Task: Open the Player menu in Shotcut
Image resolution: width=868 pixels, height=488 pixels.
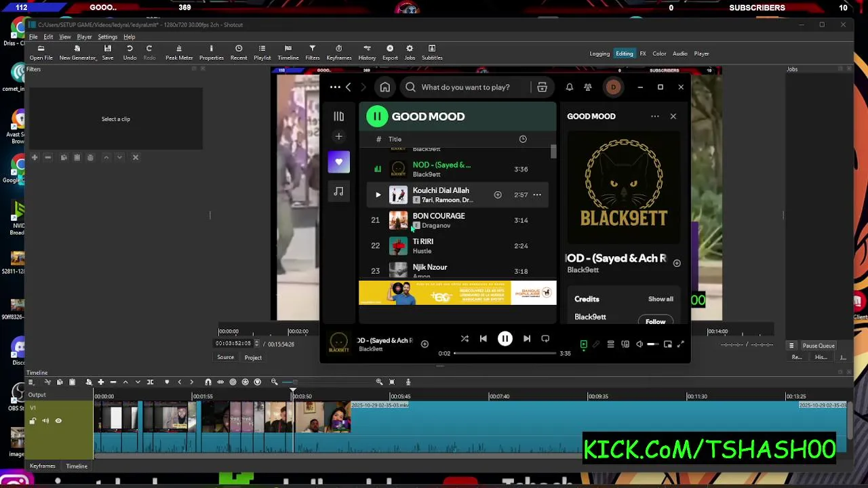Action: tap(84, 37)
